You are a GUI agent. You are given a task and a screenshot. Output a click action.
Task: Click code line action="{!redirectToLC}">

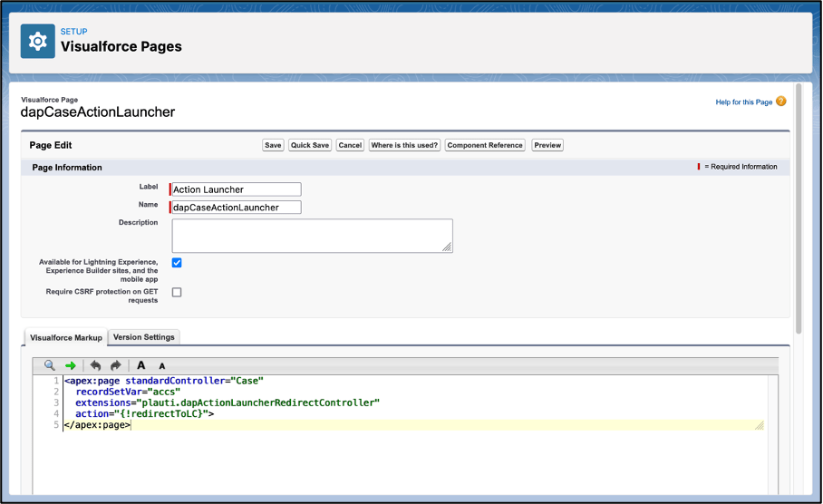[144, 413]
